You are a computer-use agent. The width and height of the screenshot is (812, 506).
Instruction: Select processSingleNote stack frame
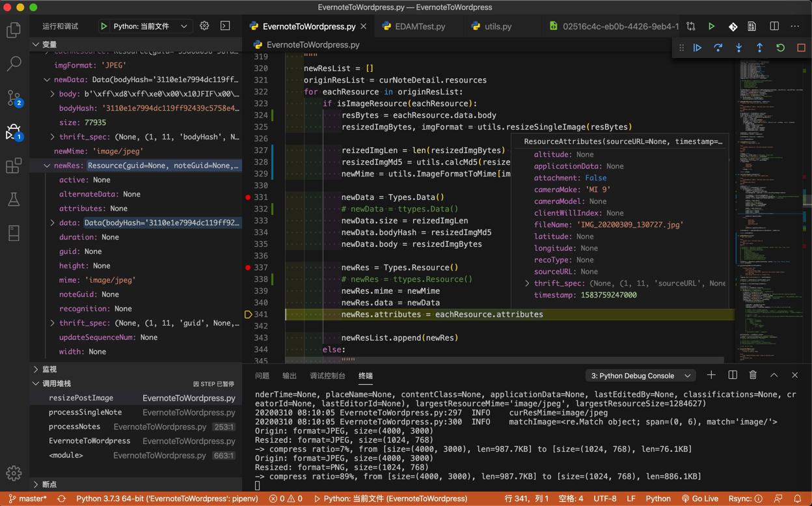pos(136,412)
